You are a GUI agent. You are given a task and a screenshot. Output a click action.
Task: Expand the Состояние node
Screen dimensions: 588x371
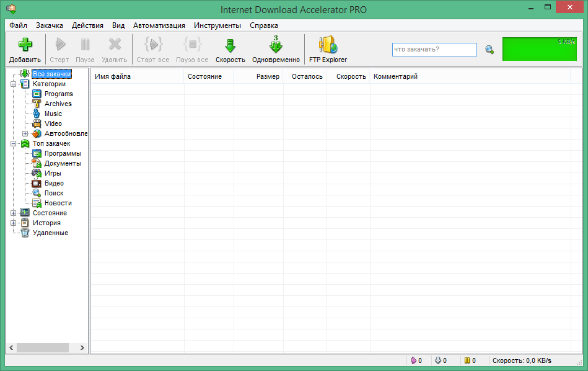click(13, 213)
